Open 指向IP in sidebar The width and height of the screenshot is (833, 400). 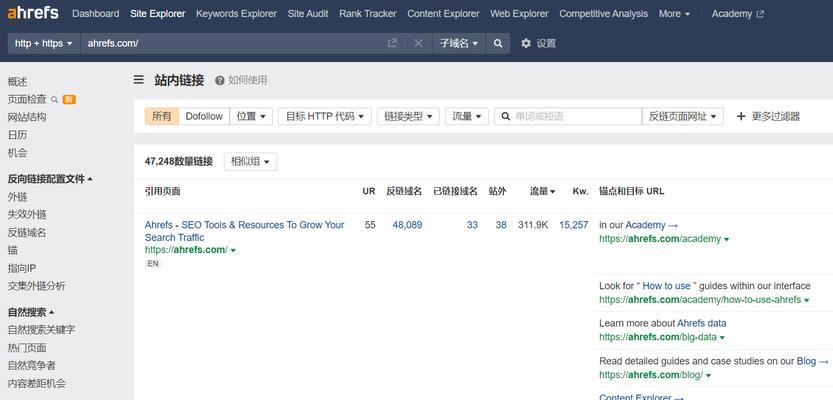pos(22,268)
